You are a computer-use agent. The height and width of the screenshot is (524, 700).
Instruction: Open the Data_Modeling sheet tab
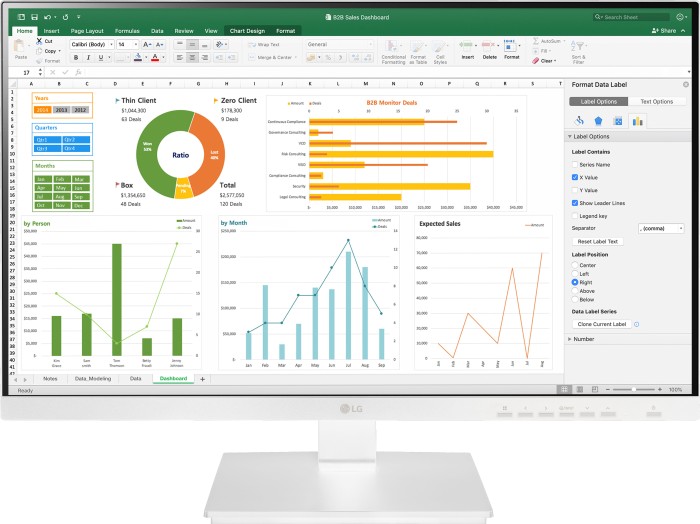(x=93, y=379)
